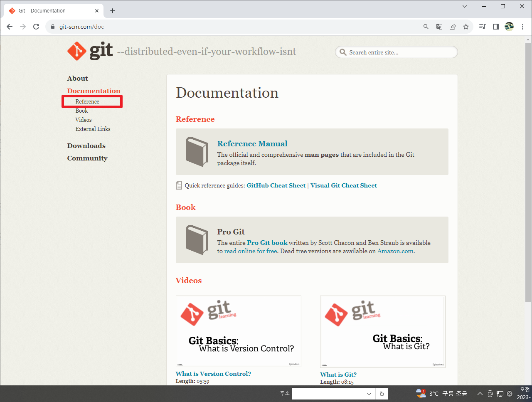Open Visual Git Cheat Sheet link
The image size is (532, 402).
[344, 185]
